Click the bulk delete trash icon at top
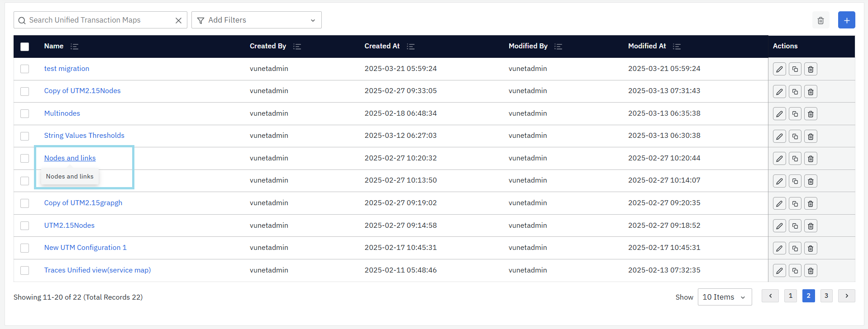 coord(820,20)
